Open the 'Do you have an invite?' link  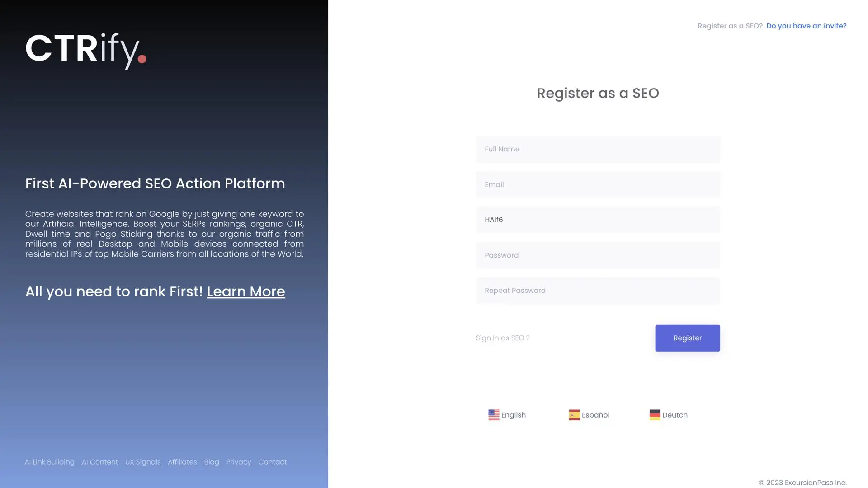[x=806, y=26]
